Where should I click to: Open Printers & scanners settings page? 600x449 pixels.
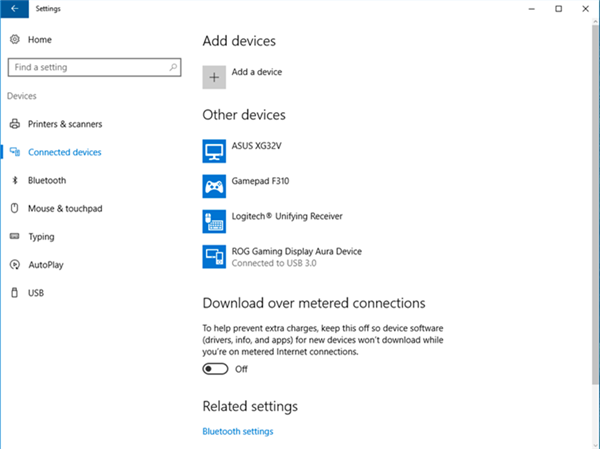pyautogui.click(x=65, y=124)
